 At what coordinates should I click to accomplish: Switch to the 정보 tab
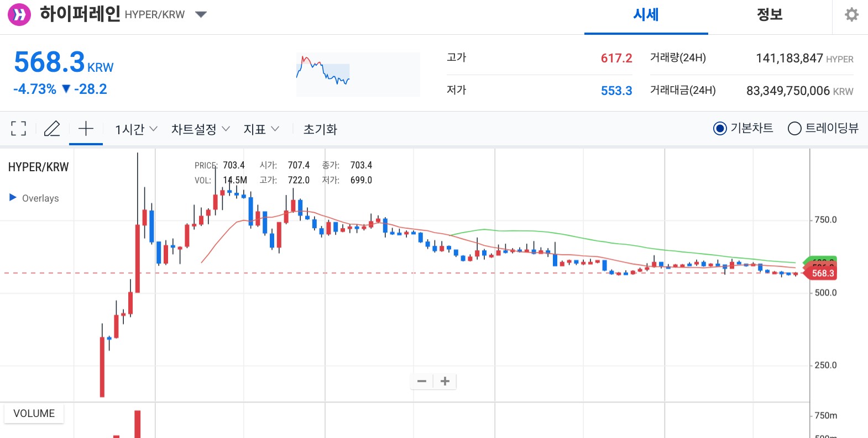tap(770, 15)
